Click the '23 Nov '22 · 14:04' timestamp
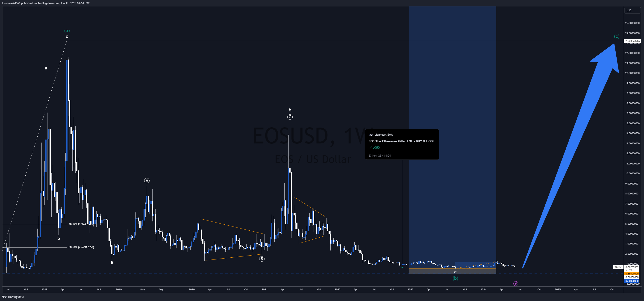This screenshot has height=301, width=644. [x=379, y=156]
